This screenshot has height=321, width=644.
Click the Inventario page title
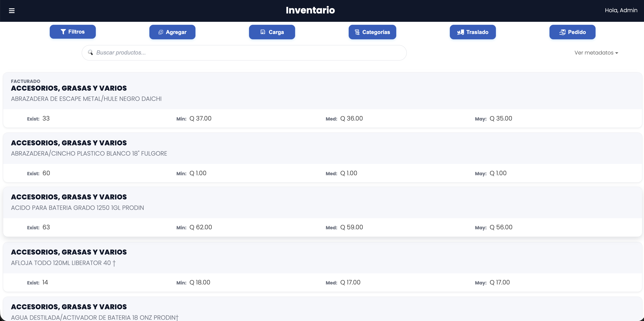click(310, 10)
